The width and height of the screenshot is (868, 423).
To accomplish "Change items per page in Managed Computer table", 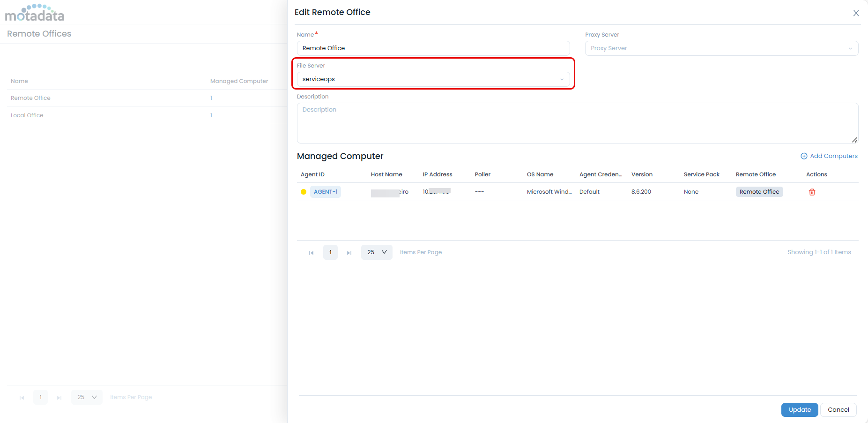I will click(x=377, y=252).
